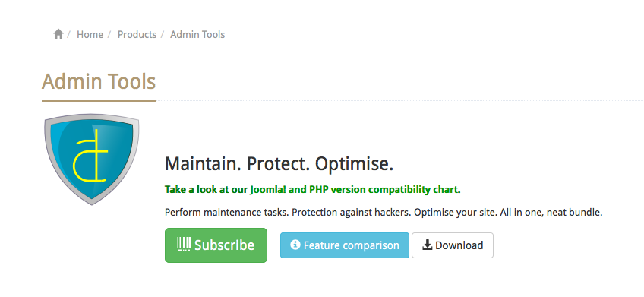Open the Joomla! and PHP version compatibility chart

tap(354, 190)
